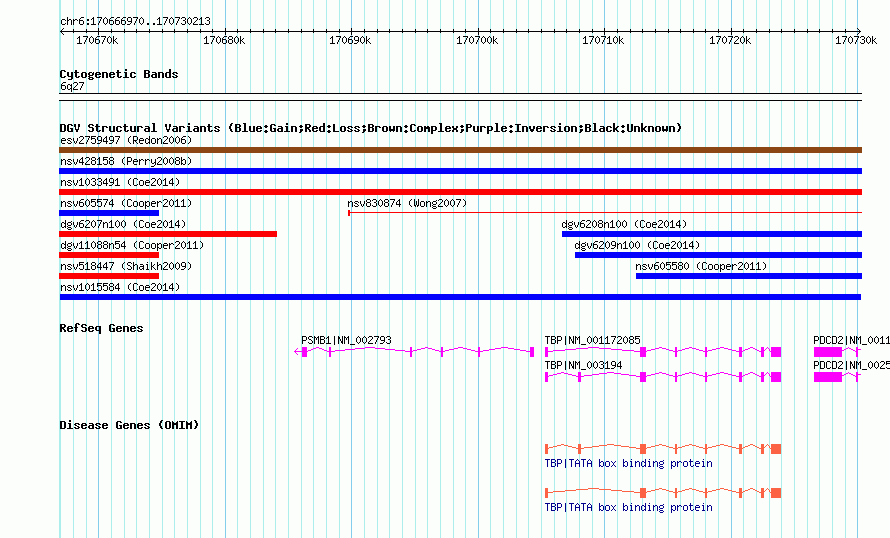
Task: Click the red nsv518447 loss bar
Action: 109,276
